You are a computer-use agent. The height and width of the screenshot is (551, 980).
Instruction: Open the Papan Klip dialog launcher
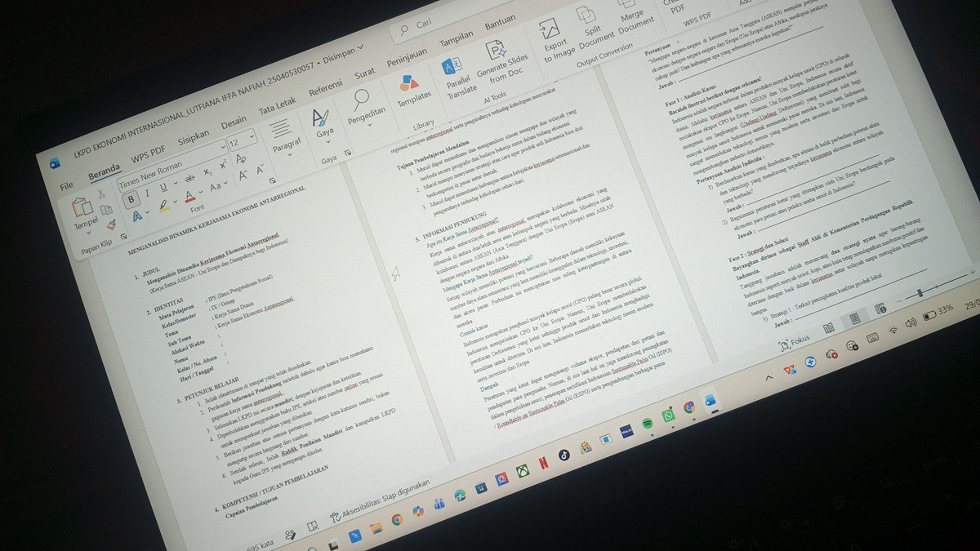124,236
